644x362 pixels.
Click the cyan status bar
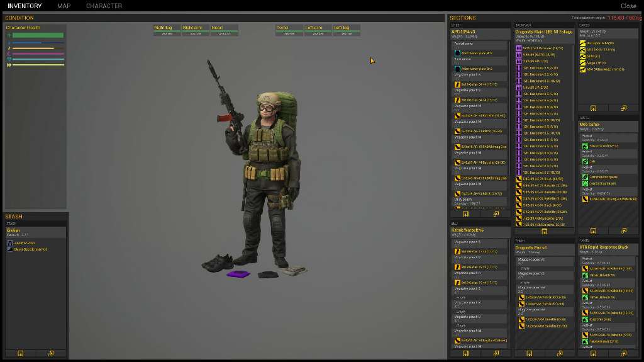[x=38, y=59]
